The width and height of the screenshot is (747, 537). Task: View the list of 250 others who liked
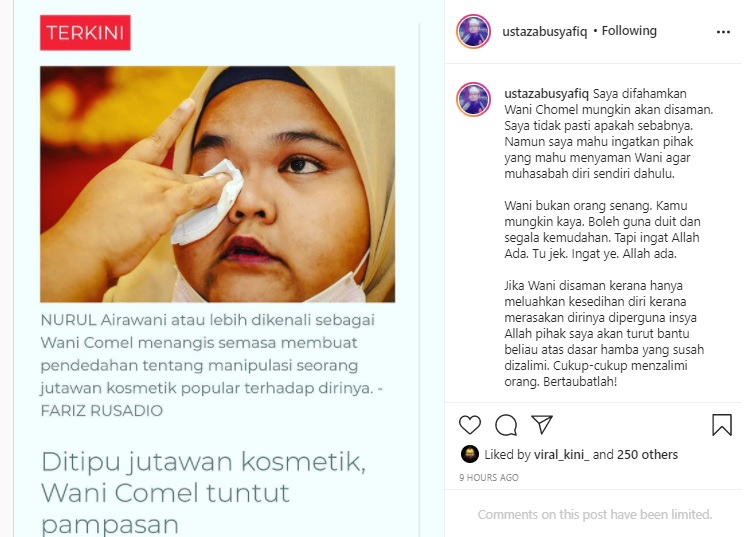[647, 455]
